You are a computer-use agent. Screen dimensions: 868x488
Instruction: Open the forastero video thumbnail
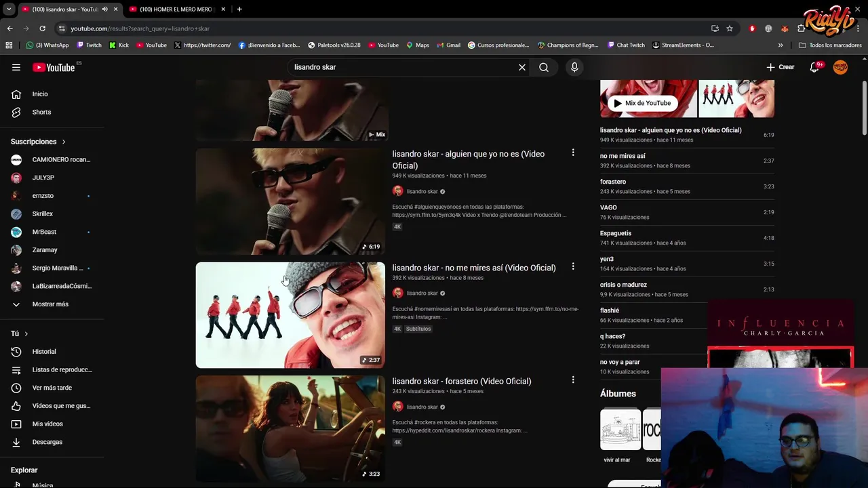pyautogui.click(x=290, y=428)
